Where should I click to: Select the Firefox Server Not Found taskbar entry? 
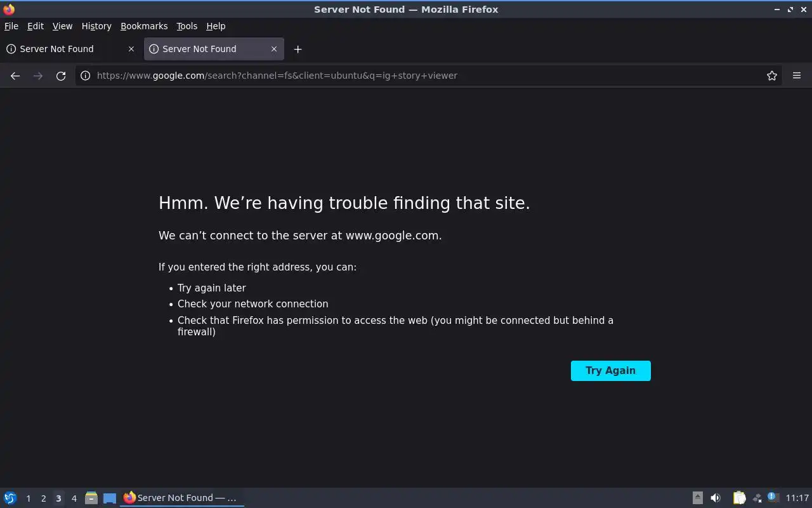coord(182,498)
